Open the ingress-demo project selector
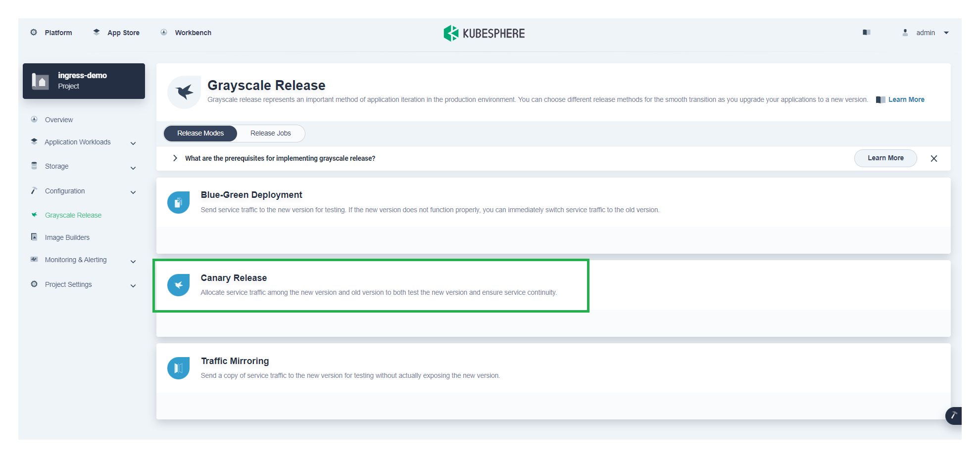 (x=84, y=81)
